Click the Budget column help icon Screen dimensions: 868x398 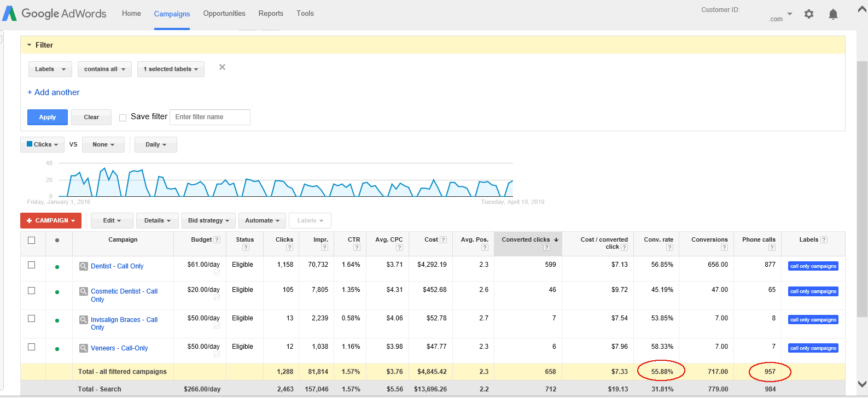coord(217,240)
